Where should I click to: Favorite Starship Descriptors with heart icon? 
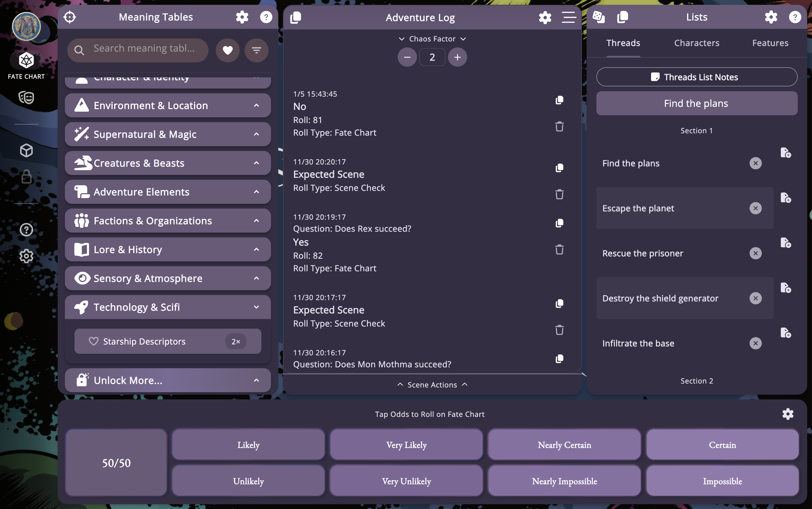(93, 341)
